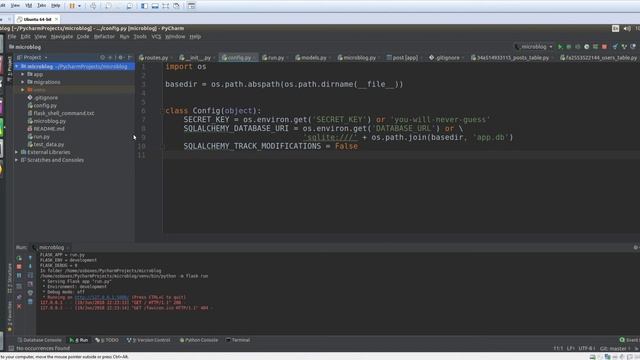The height and width of the screenshot is (360, 640).
Task: Open Project panel gear settings icon
Action: coord(121,58)
